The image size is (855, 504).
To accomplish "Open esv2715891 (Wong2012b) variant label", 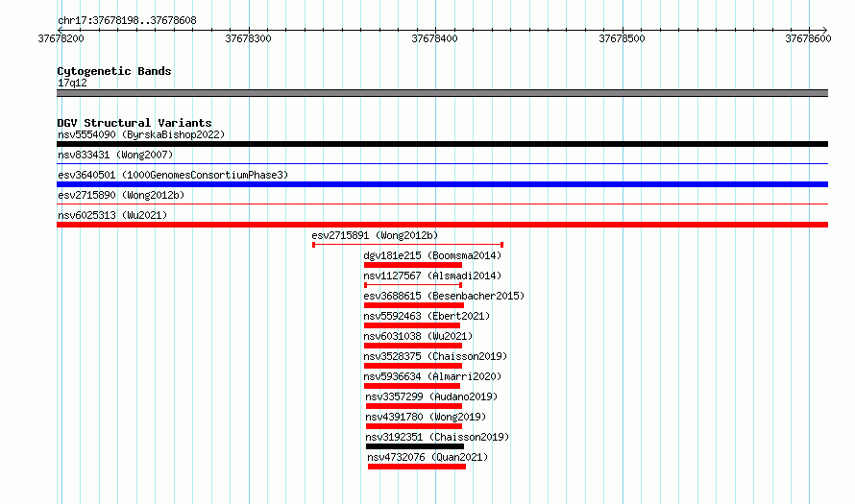I will pyautogui.click(x=375, y=235).
